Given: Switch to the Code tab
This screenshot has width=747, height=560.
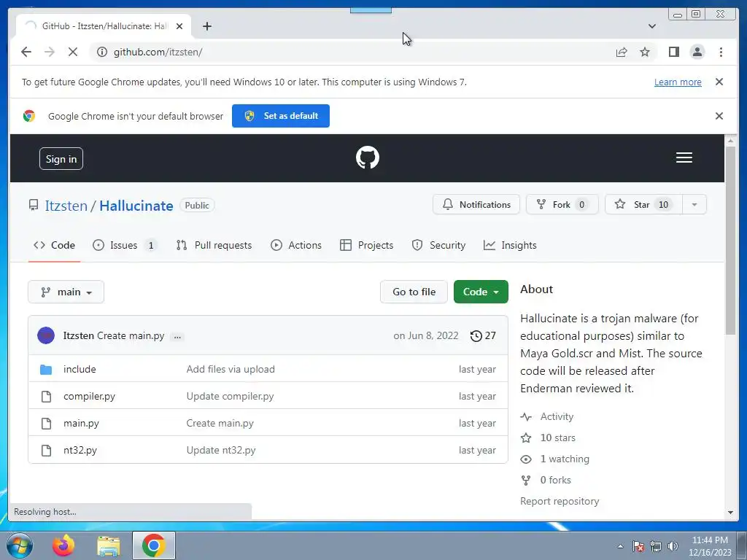Looking at the screenshot, I should [54, 245].
